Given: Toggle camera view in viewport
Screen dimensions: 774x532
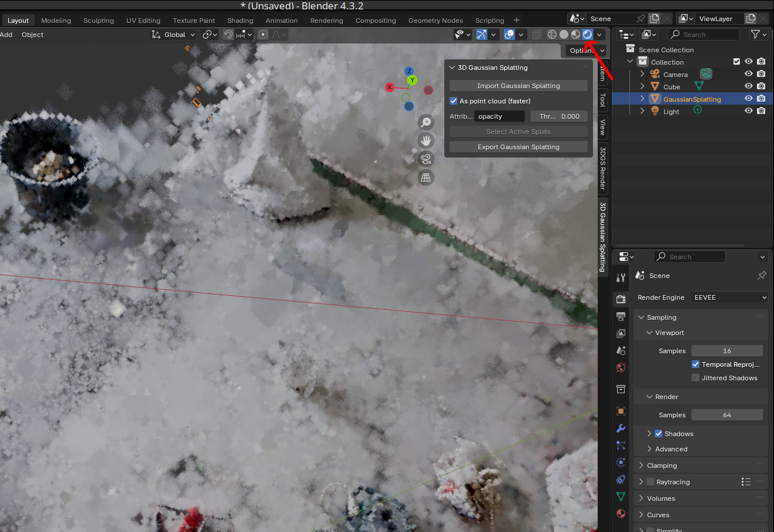Looking at the screenshot, I should coord(426,159).
